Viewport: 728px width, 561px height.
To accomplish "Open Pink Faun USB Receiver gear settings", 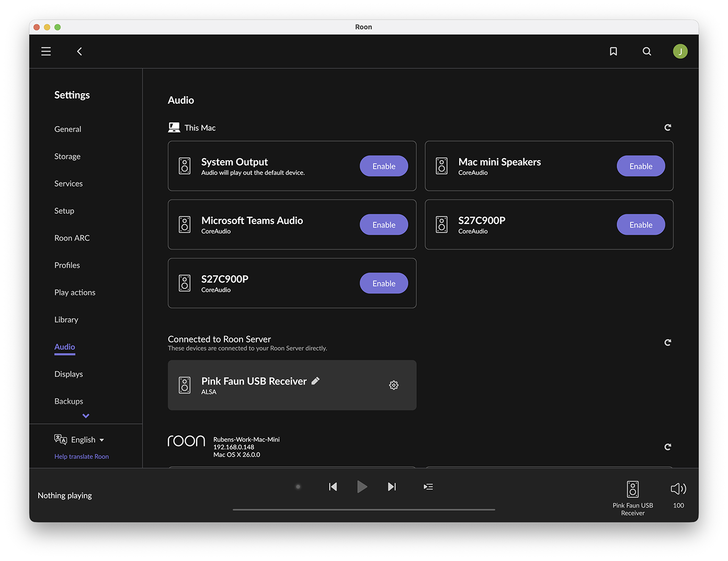I will coord(394,385).
